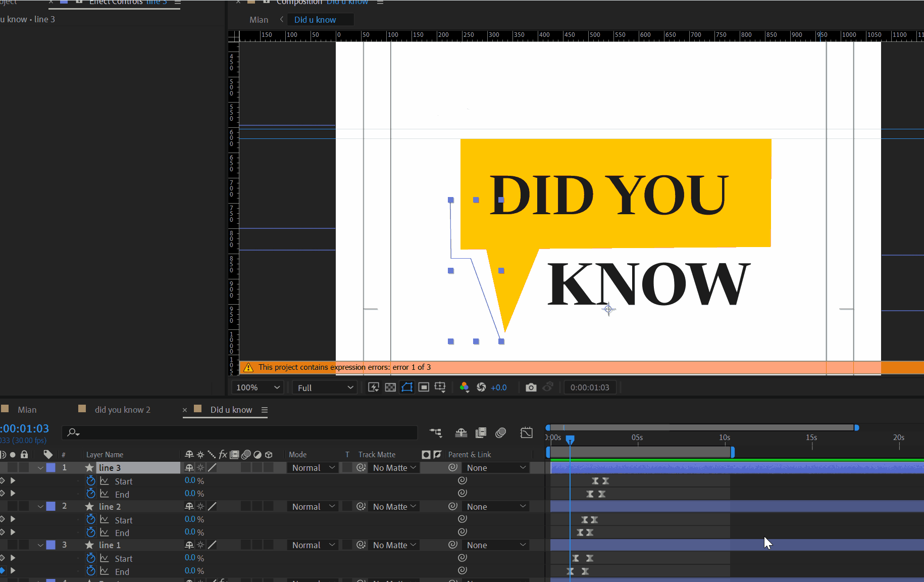
Task: Open the 100% magnification dropdown
Action: pos(256,387)
